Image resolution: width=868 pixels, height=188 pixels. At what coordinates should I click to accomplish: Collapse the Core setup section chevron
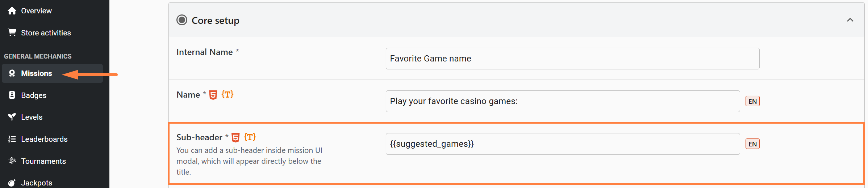click(850, 20)
